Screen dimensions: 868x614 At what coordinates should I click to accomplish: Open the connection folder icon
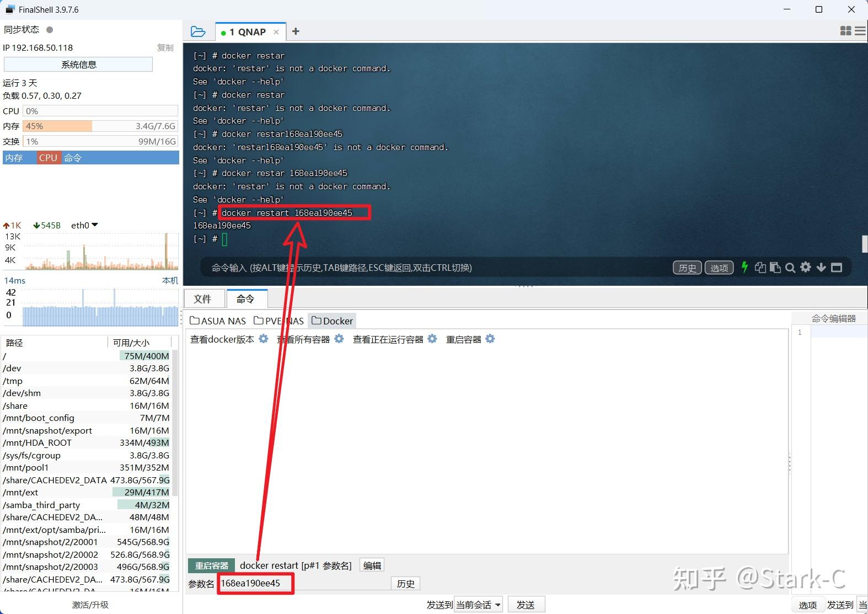(198, 31)
